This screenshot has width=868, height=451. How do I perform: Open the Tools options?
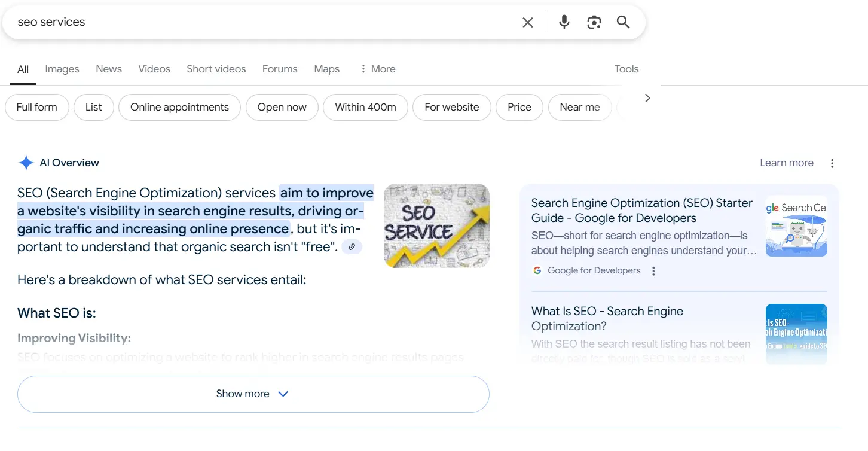[626, 69]
